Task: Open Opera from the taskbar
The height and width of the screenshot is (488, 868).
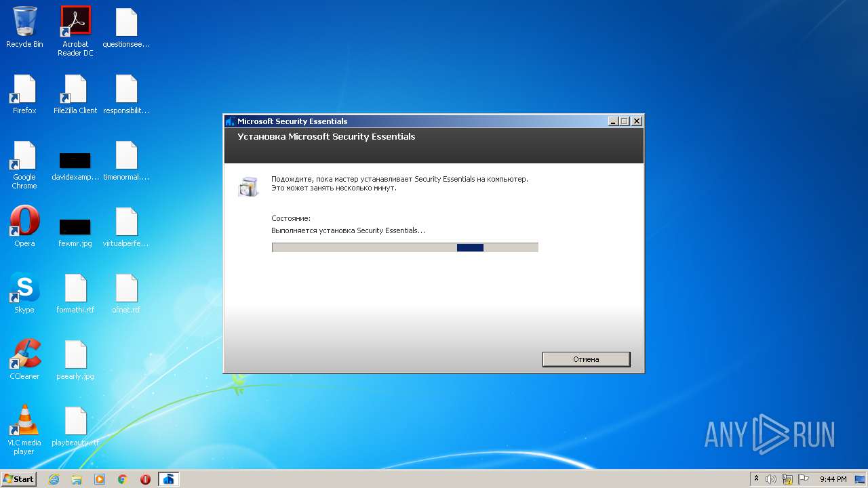Action: [146, 479]
